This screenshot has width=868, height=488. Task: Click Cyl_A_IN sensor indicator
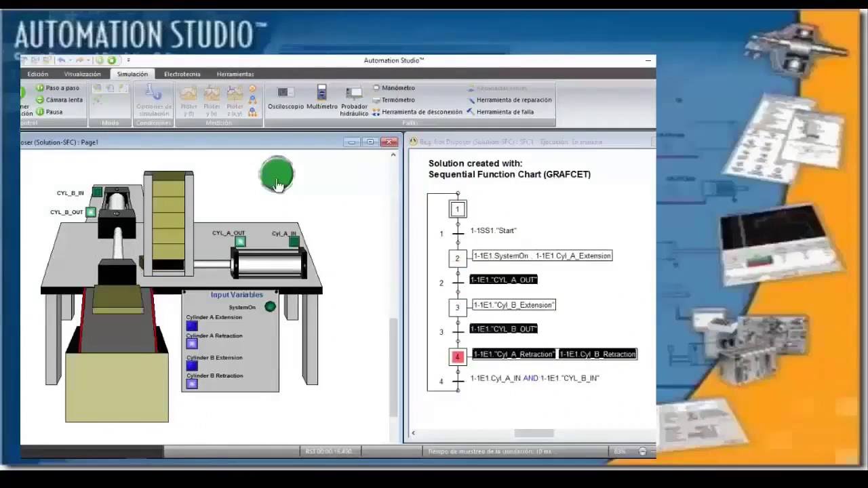click(x=294, y=241)
